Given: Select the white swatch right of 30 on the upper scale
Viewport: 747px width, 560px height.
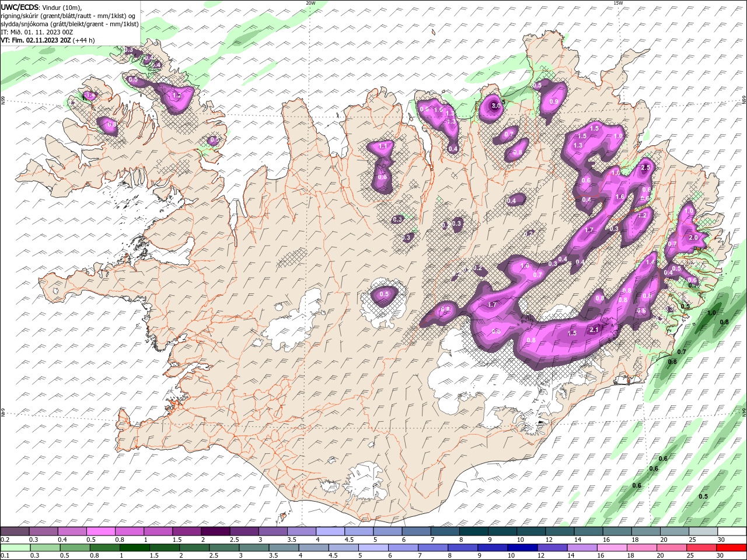Looking at the screenshot, I should tap(731, 531).
